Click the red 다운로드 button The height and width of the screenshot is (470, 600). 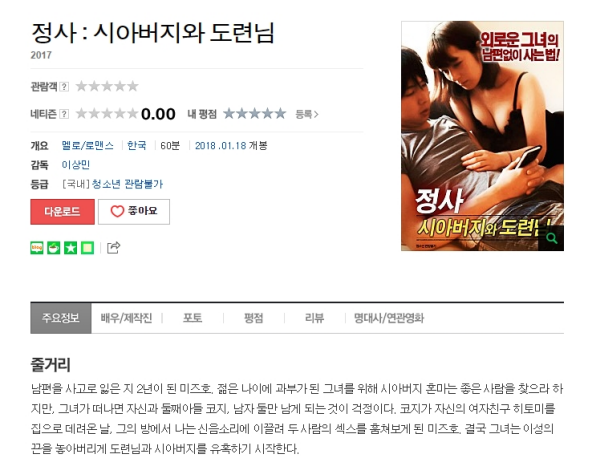click(62, 212)
